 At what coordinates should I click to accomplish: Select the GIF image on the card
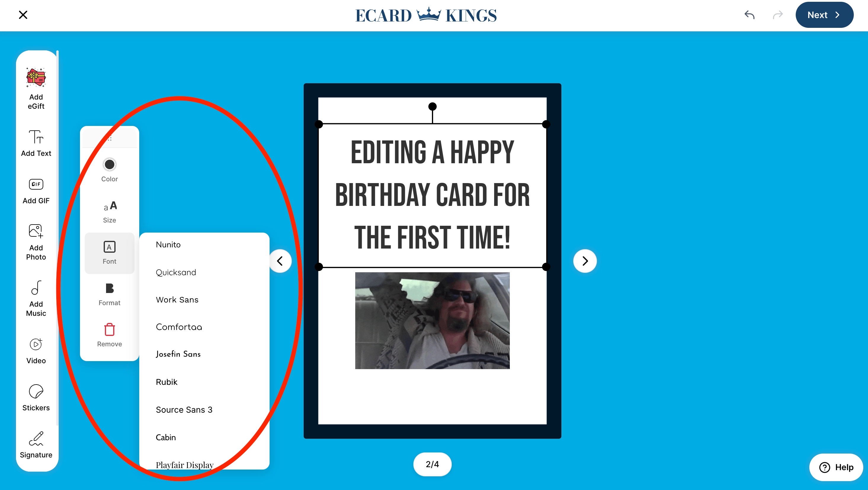432,321
